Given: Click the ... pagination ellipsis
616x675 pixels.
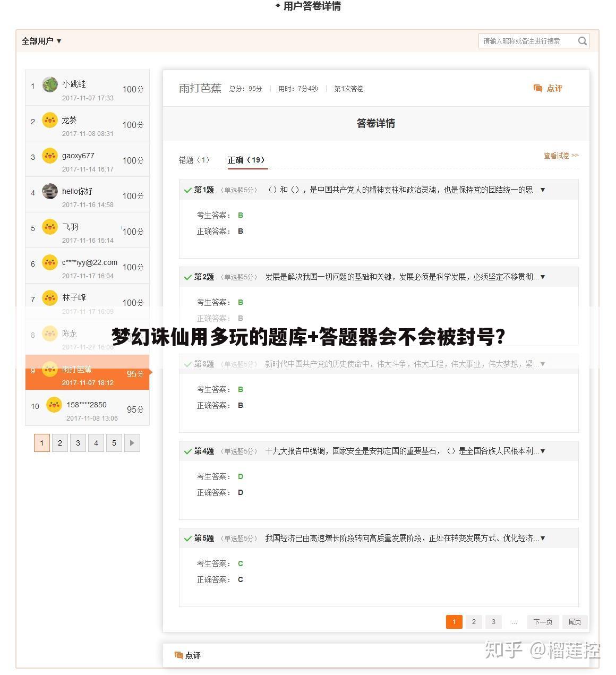Looking at the screenshot, I should [x=514, y=622].
